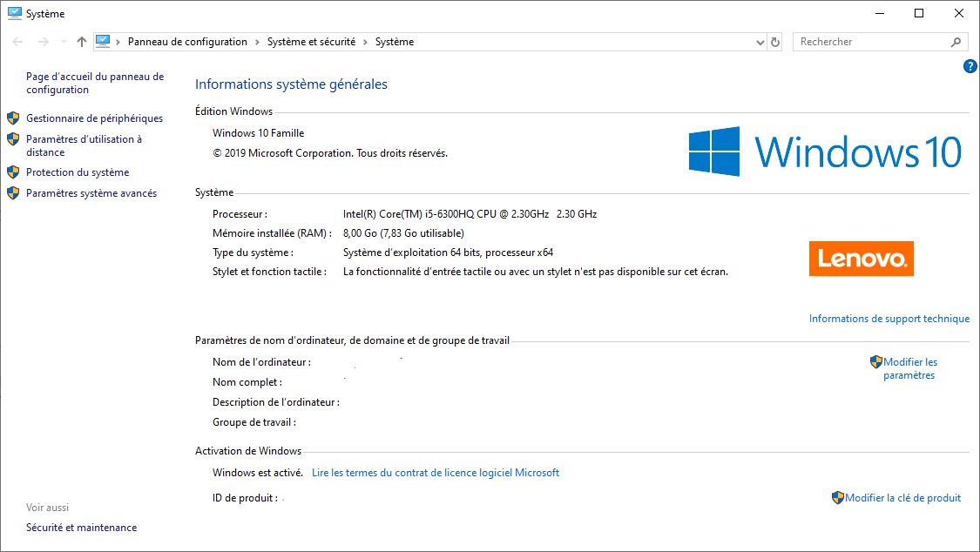Expand the address bar history dropdown

point(760,43)
